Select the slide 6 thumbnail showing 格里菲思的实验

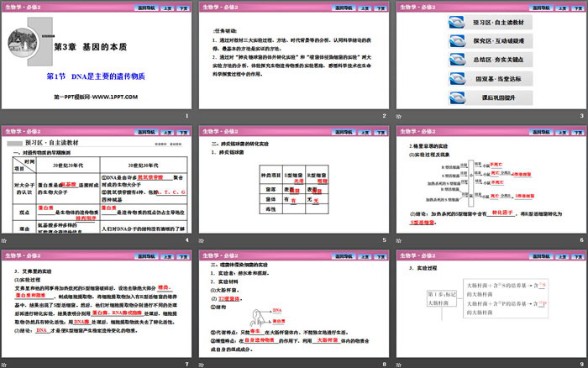tap(489, 184)
